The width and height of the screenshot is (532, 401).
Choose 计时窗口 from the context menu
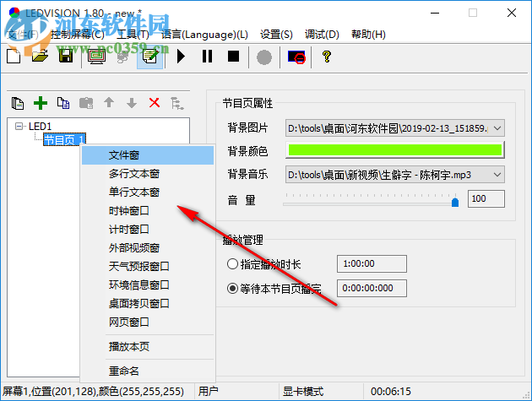(x=148, y=230)
